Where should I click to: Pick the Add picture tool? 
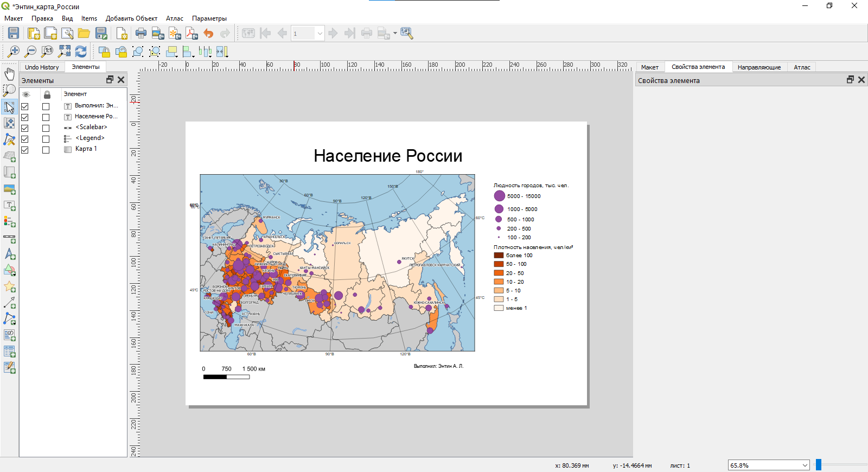coord(10,189)
